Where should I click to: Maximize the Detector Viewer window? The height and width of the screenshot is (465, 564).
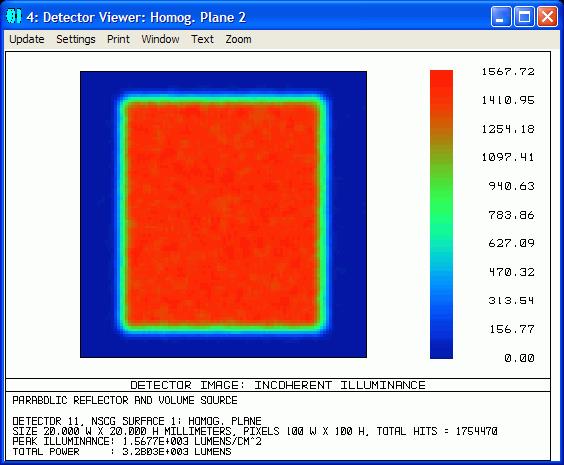click(x=524, y=17)
